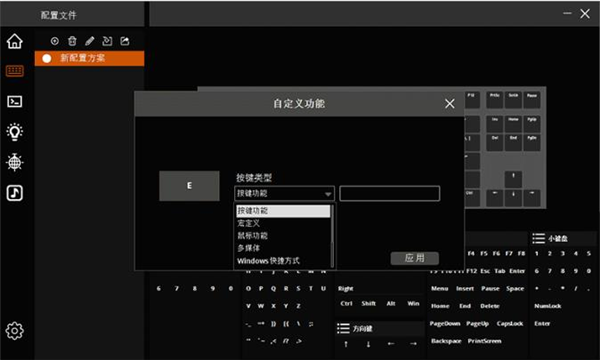Viewport: 600px width, 360px height.
Task: Open the macro terminal sidebar icon
Action: pyautogui.click(x=15, y=101)
